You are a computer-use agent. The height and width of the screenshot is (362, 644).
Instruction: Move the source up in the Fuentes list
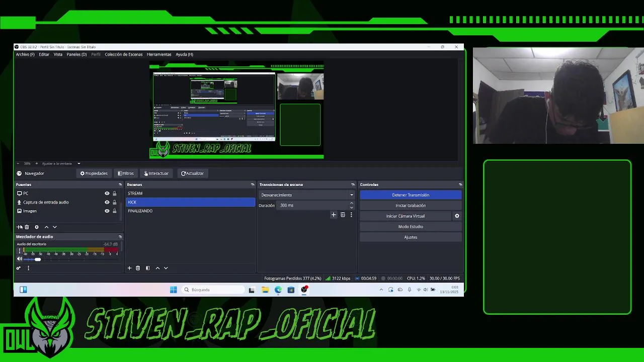(x=46, y=227)
